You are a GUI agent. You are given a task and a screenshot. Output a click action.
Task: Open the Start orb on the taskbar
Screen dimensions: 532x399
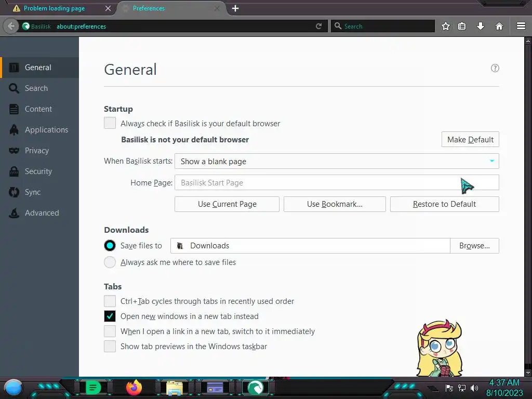tap(14, 388)
